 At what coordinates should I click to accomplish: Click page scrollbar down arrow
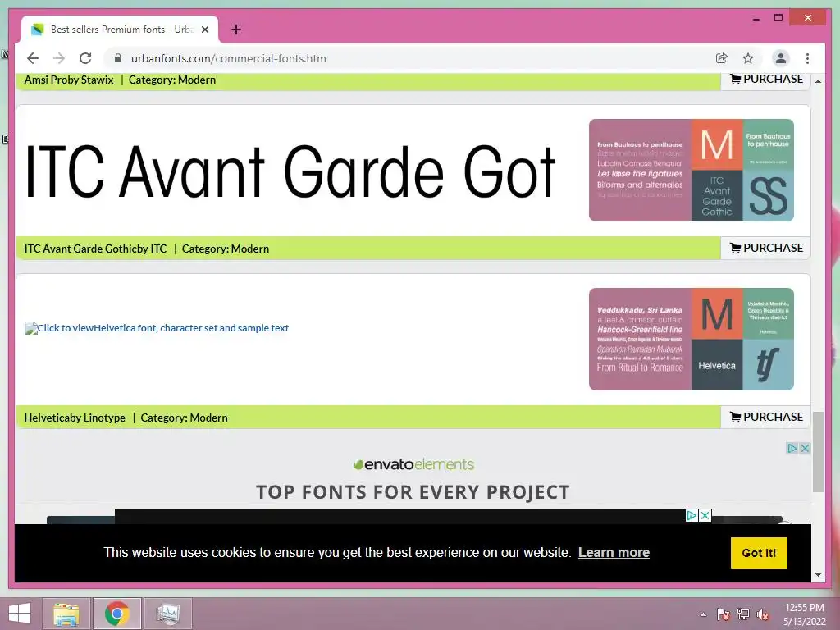click(x=818, y=575)
